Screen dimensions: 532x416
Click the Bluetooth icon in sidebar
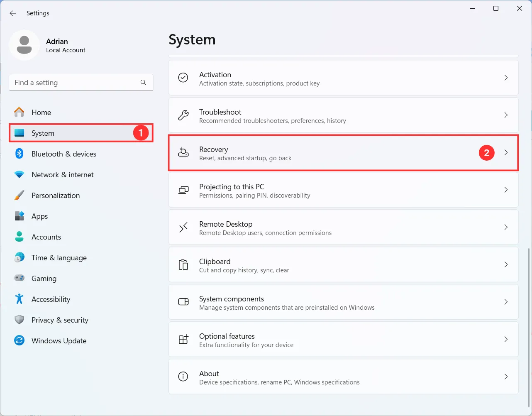point(19,154)
